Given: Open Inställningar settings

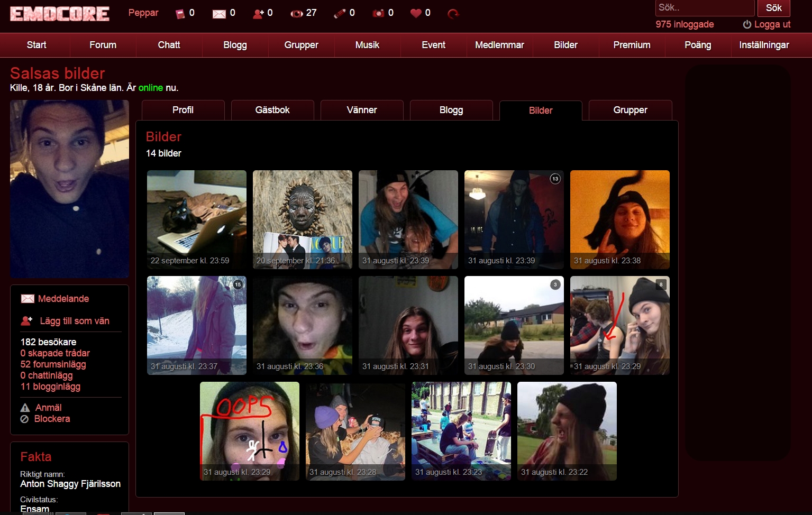Looking at the screenshot, I should point(764,45).
